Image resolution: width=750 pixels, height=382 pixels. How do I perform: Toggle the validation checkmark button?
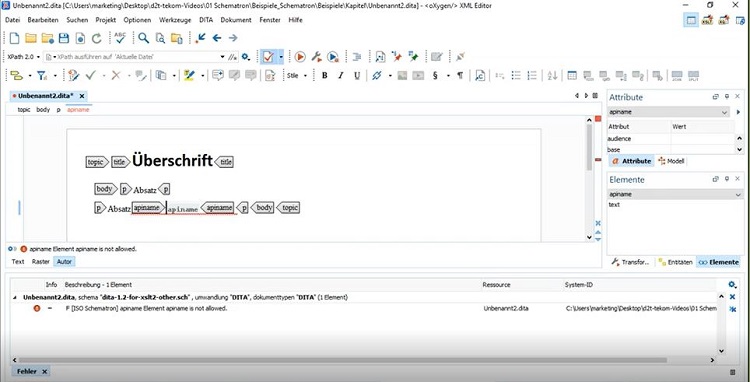[268, 57]
